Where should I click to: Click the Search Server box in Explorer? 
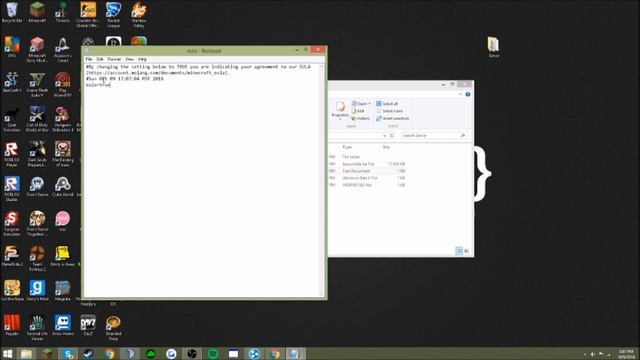point(433,136)
